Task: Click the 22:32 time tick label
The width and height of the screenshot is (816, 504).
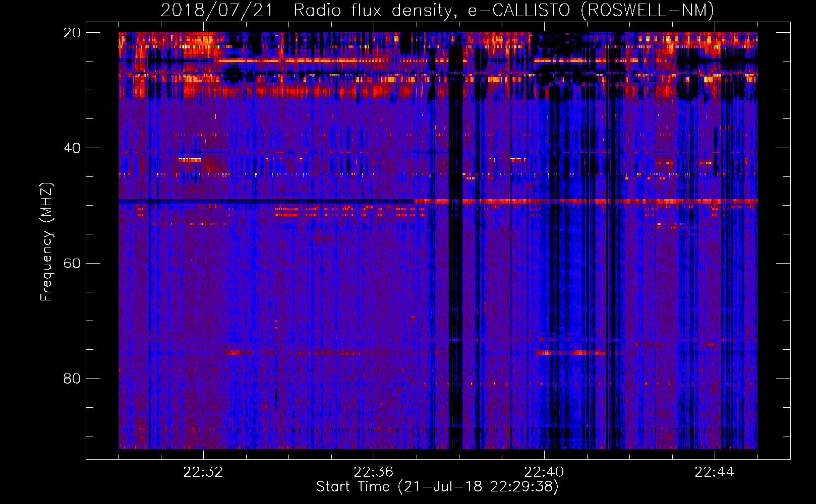Action: point(203,472)
